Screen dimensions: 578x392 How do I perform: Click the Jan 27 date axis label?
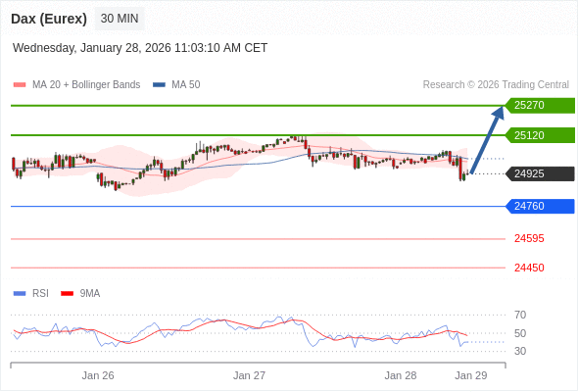click(x=249, y=375)
